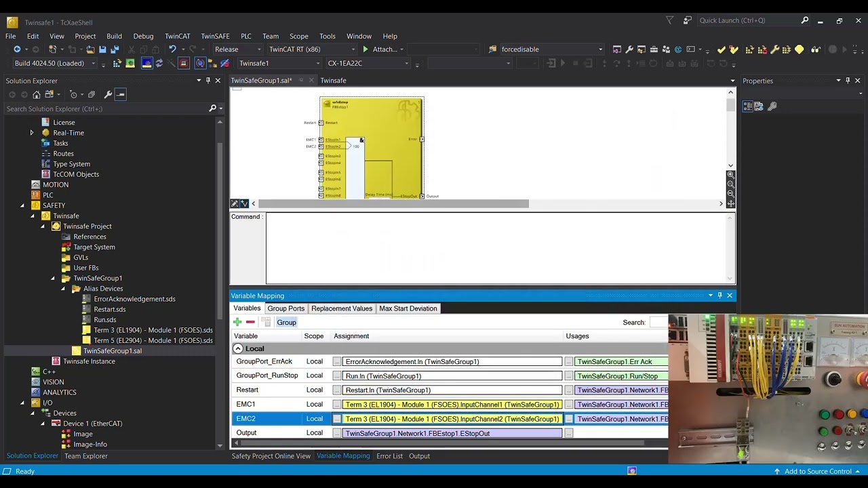The width and height of the screenshot is (868, 488).
Task: Click the Solution Explorer search magnifier icon
Action: coord(212,108)
